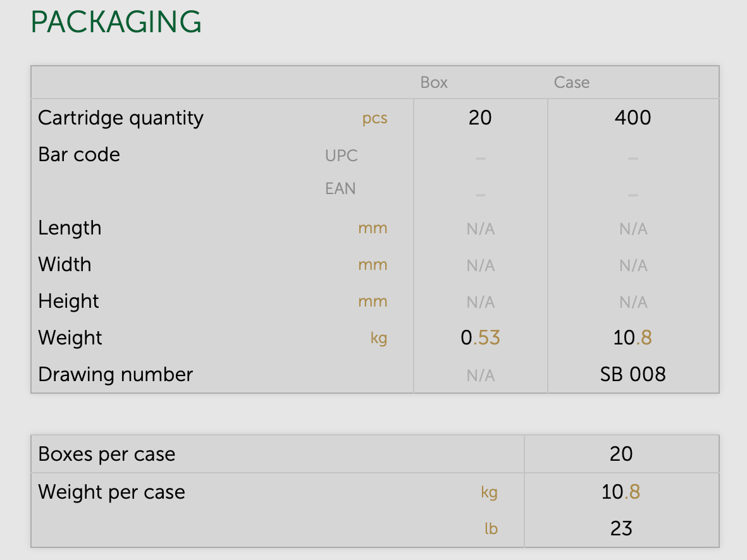Select the Case column N/A Length value

click(633, 229)
